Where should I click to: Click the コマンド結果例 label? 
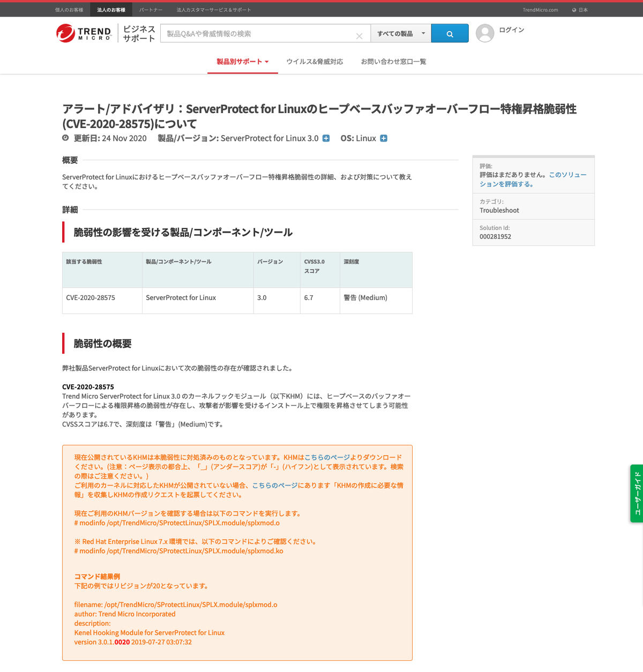point(97,577)
